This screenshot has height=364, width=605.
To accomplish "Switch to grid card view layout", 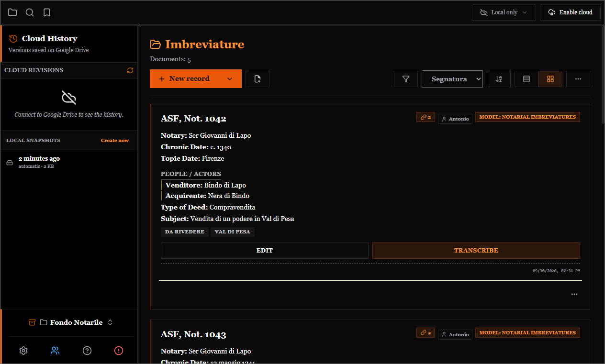I will [x=550, y=79].
